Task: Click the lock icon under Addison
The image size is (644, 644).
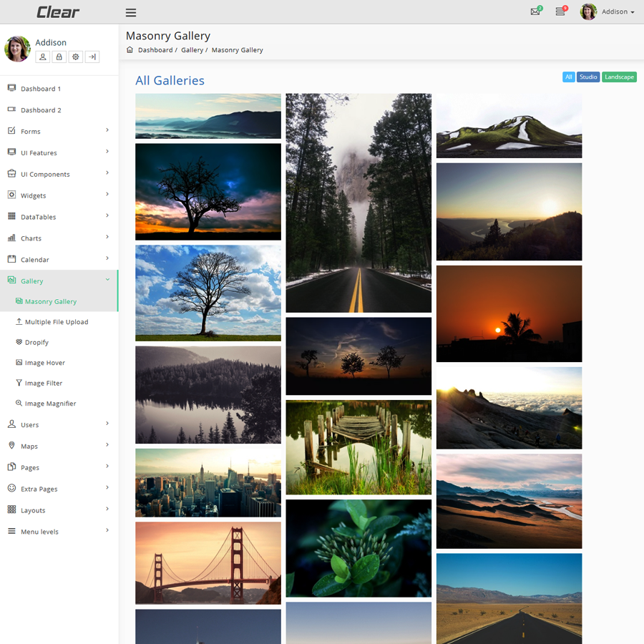Action: pyautogui.click(x=59, y=57)
